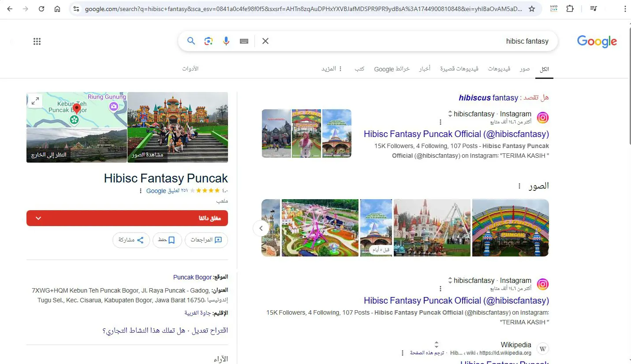
Task: Show previous images with the carousel arrow
Action: point(261,228)
